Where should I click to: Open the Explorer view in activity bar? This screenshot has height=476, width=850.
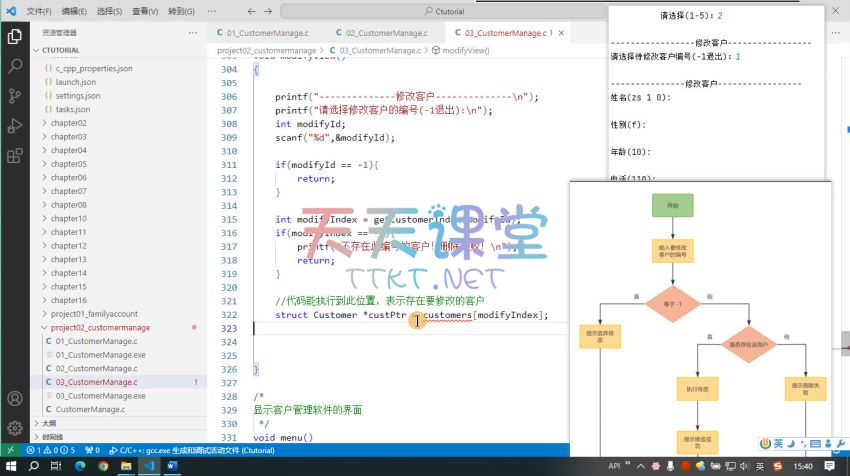[15, 37]
